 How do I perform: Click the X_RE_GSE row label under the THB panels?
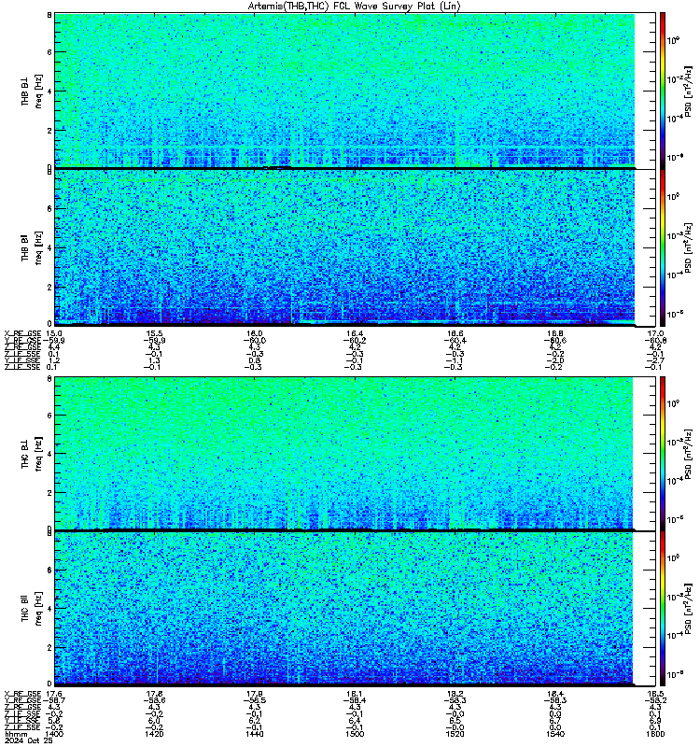(x=22, y=333)
